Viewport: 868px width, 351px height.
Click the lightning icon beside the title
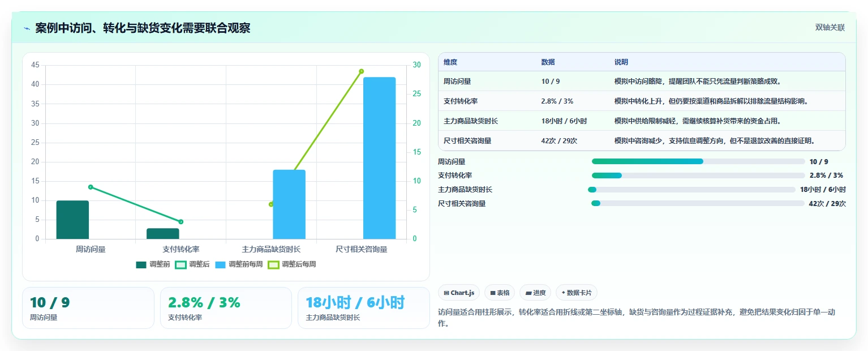click(27, 28)
